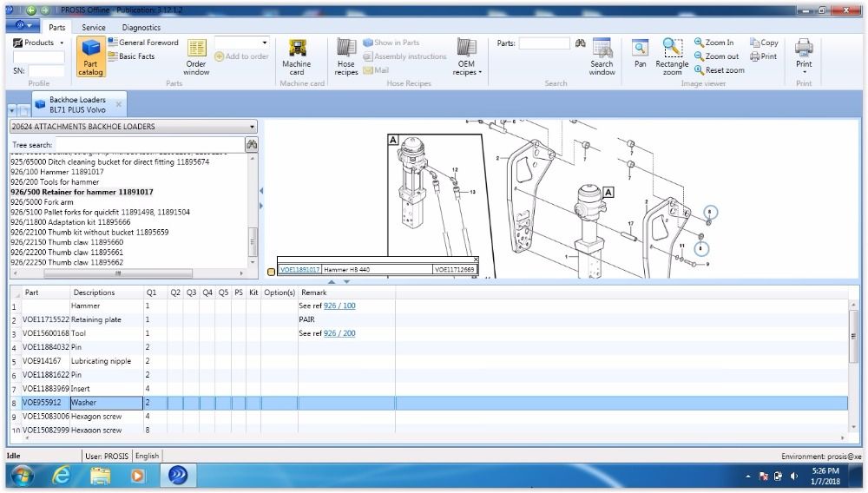Switch to the Diagnostics ribbon tab
868x493 pixels.
(141, 28)
